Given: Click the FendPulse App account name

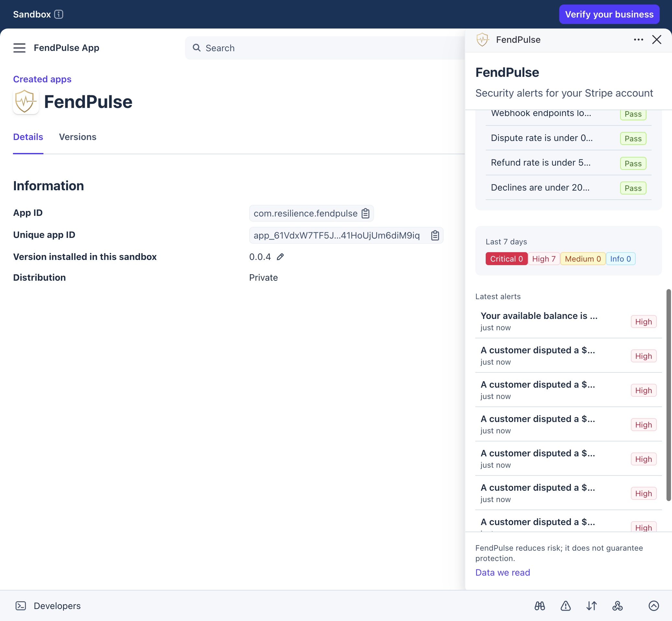Looking at the screenshot, I should click(x=66, y=48).
